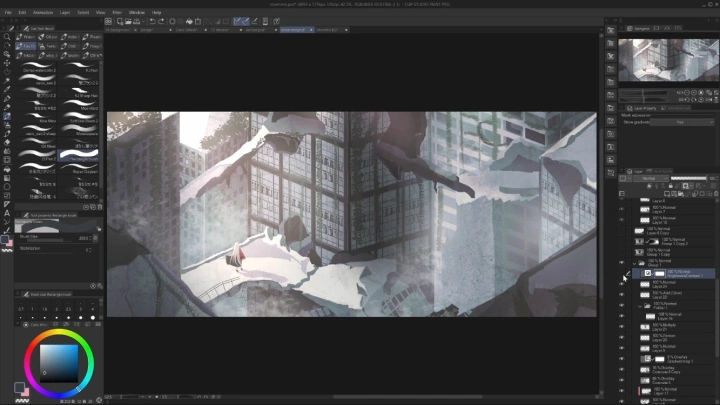Select the Rectangle brush preset
Screen dimensions: 720x405
[x=79, y=156]
